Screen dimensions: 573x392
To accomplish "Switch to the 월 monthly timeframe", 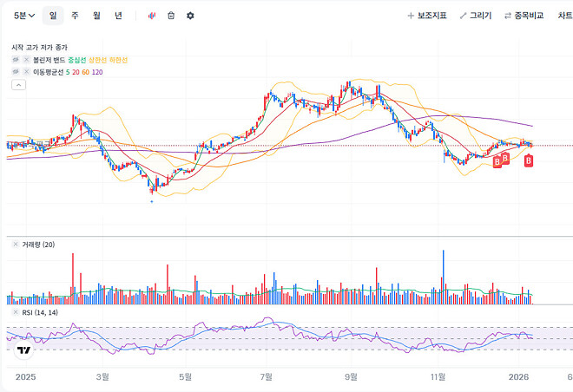I will click(96, 16).
